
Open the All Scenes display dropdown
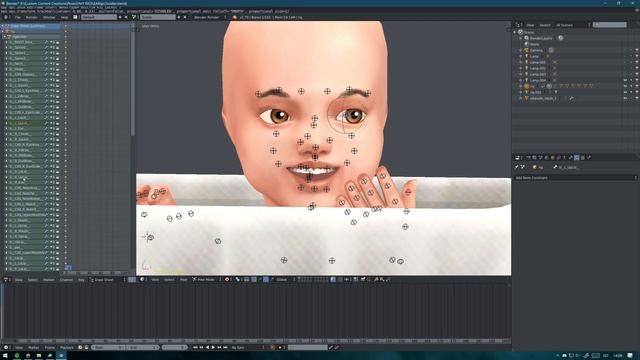pos(572,25)
